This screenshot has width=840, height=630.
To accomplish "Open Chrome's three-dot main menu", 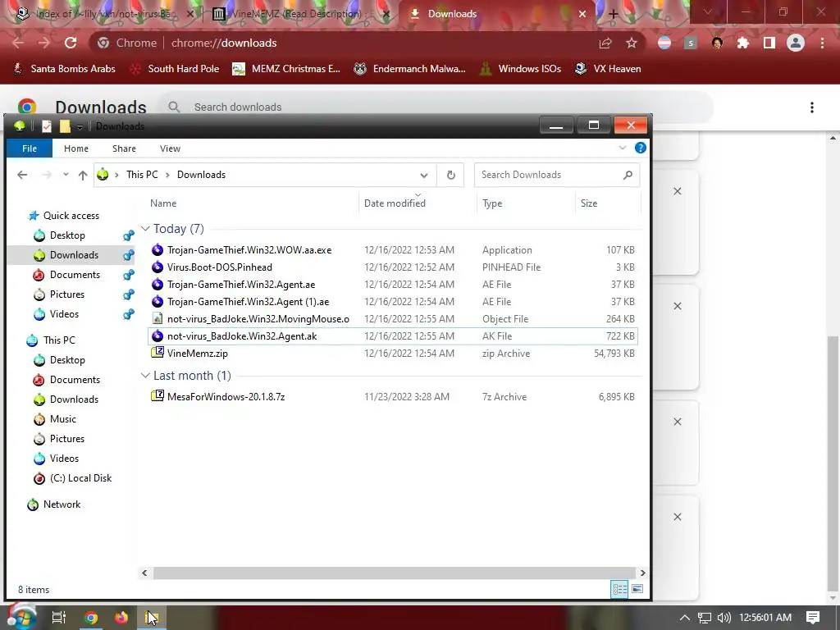I will point(822,43).
